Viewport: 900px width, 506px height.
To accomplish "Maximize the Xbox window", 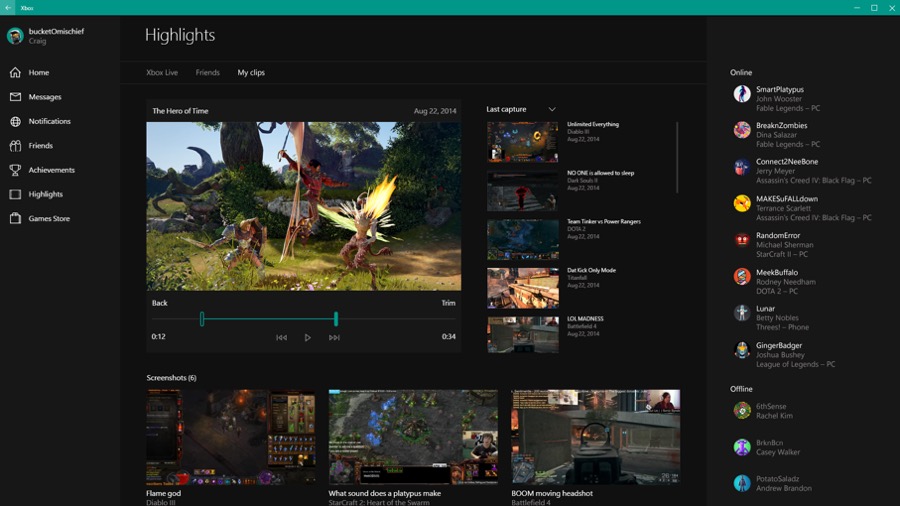I will (x=874, y=7).
